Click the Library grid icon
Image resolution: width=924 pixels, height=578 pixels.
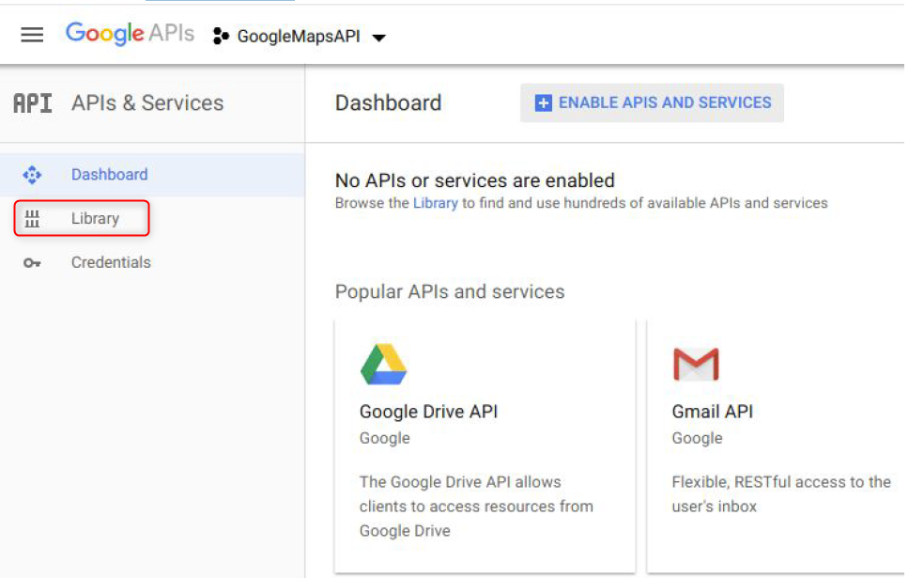32,219
